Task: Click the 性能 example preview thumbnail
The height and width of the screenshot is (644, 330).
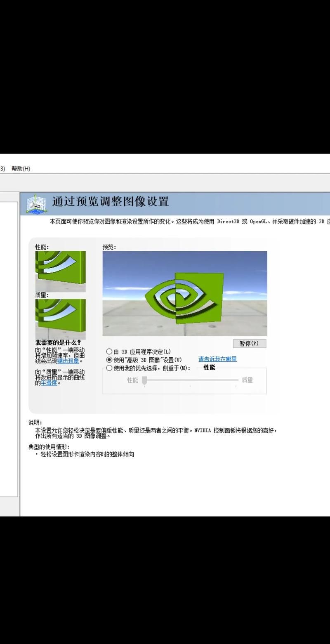Action: pyautogui.click(x=60, y=270)
